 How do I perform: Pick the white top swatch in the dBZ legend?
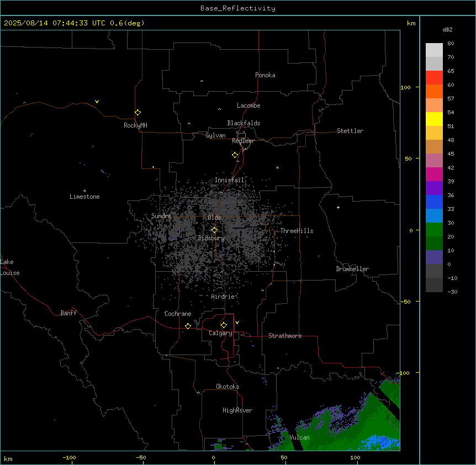pyautogui.click(x=434, y=50)
